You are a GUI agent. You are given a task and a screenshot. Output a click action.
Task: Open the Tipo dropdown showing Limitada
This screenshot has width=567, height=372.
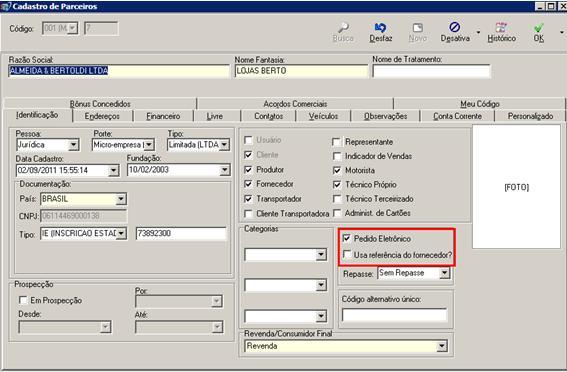pyautogui.click(x=224, y=145)
